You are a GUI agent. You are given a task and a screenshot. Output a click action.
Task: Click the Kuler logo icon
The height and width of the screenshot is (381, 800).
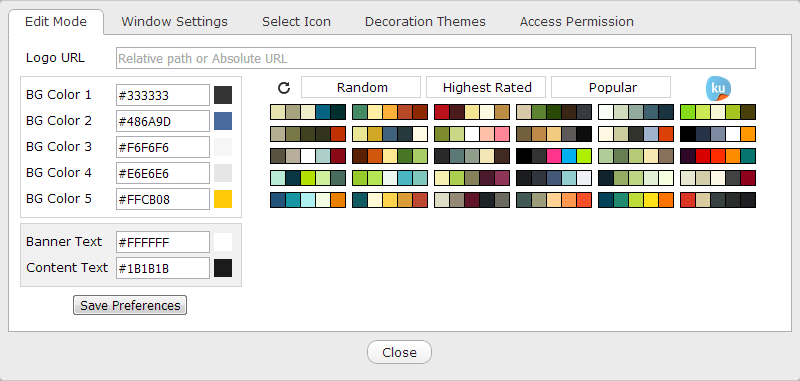click(x=718, y=88)
